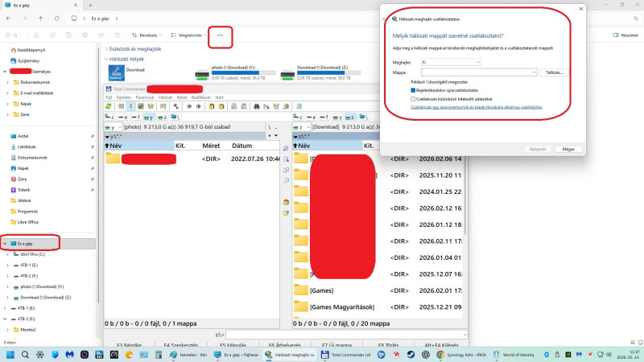
Task: Sort left panel by Dátum column header
Action: [x=254, y=146]
